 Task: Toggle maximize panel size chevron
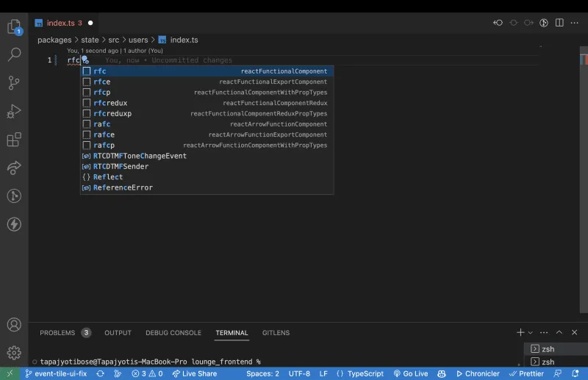point(559,332)
